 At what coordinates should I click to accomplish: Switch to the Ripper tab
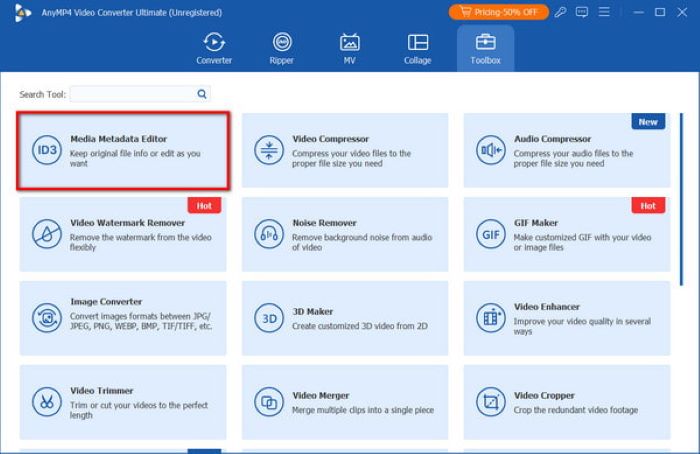pyautogui.click(x=282, y=49)
